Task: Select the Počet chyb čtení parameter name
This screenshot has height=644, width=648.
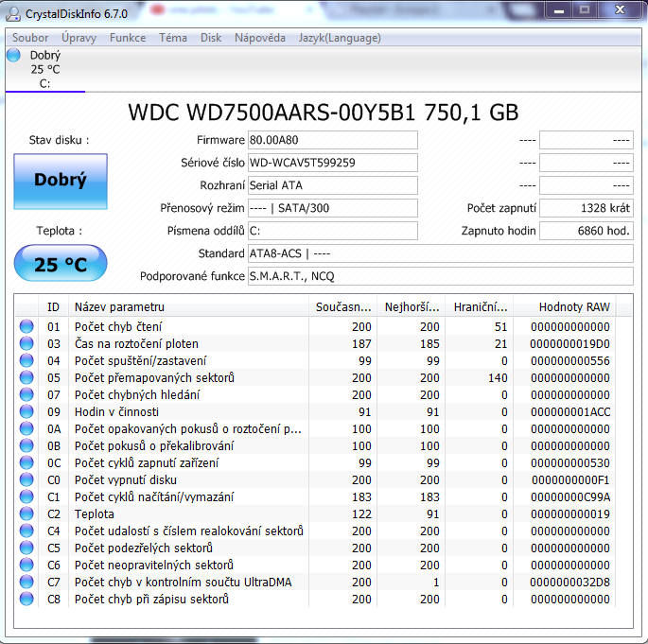Action: (118, 327)
